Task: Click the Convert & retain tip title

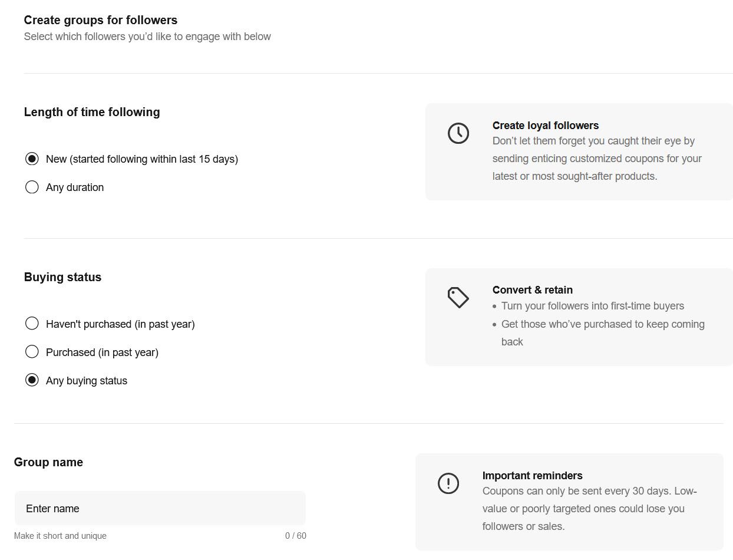Action: (532, 290)
